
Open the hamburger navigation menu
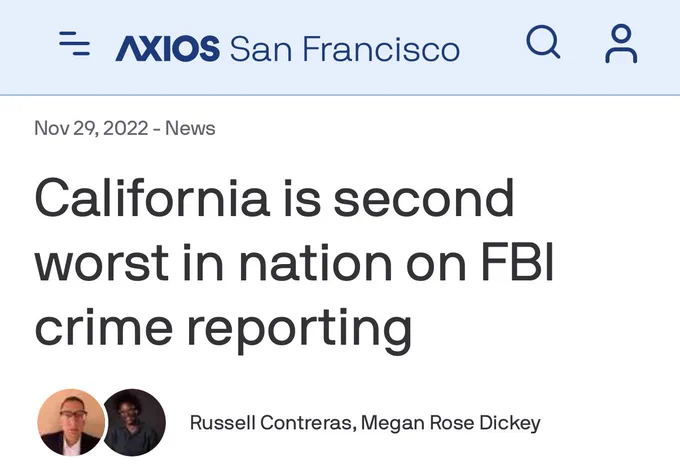(75, 45)
